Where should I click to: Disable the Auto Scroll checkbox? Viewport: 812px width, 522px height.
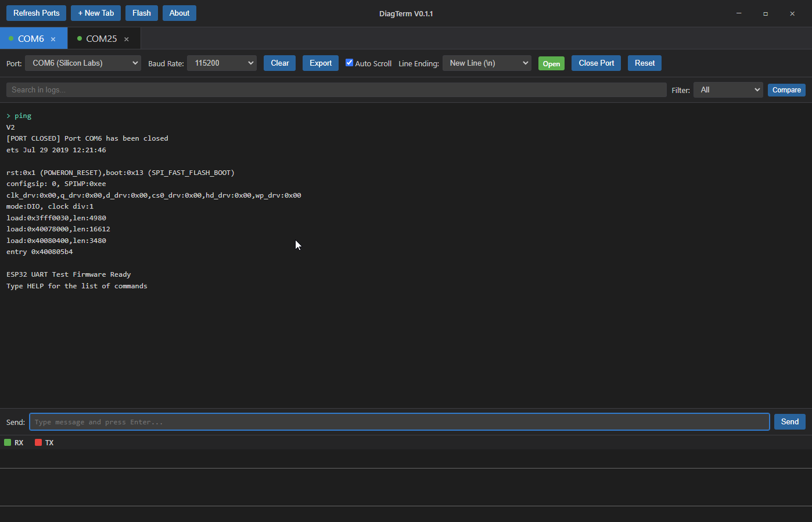point(349,63)
